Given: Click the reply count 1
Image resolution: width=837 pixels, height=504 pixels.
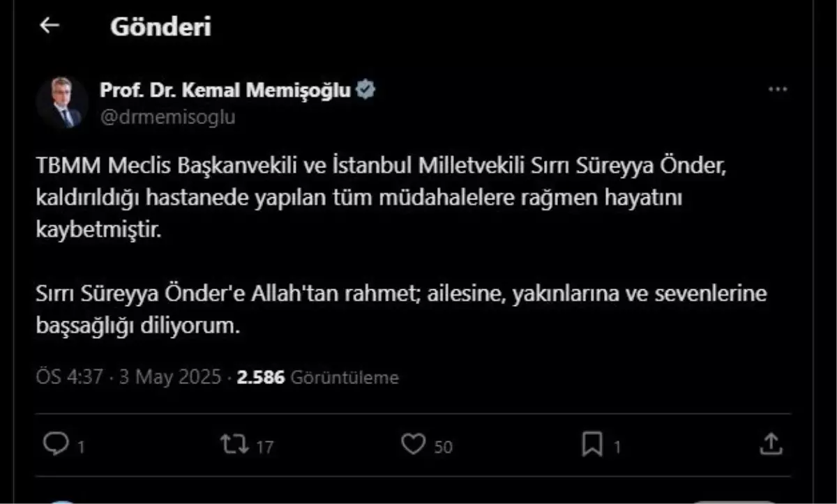Looking at the screenshot, I should click(x=81, y=447).
